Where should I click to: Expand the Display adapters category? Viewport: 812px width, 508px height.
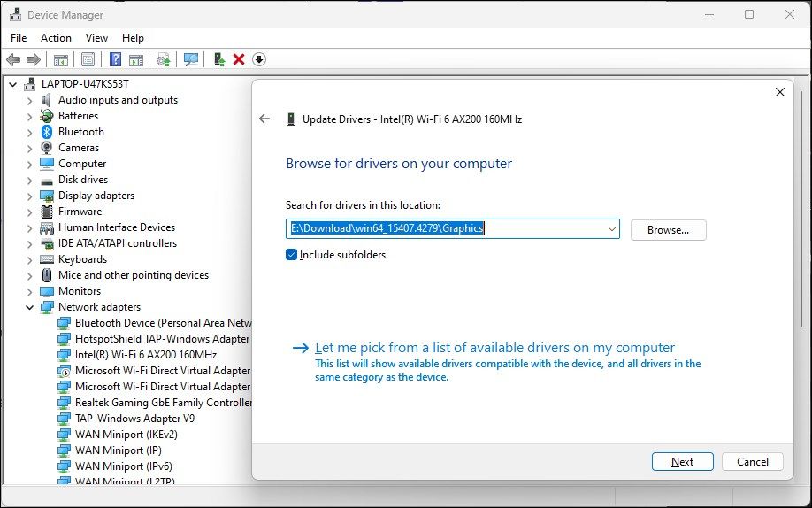coord(29,196)
